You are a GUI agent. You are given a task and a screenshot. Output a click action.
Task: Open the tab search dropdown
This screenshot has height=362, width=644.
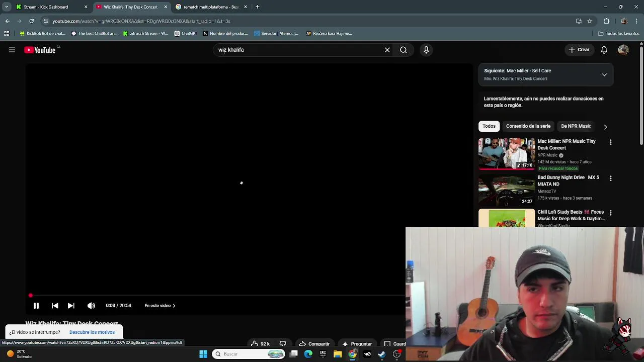point(6,7)
